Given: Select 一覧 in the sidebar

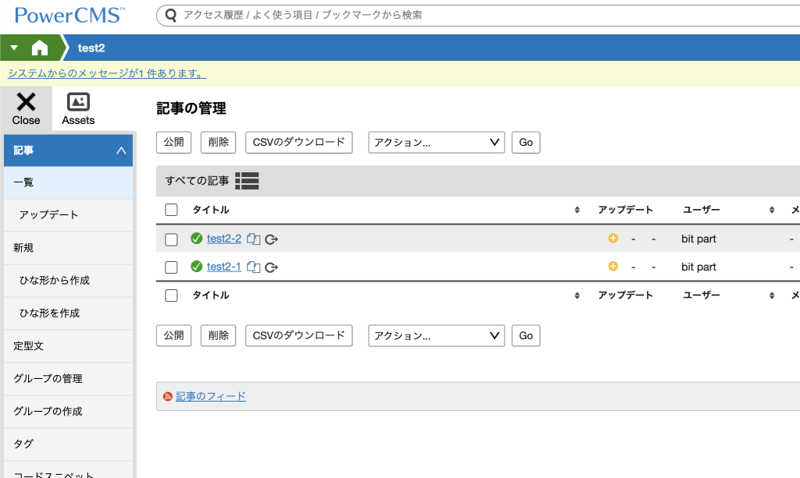Looking at the screenshot, I should (x=68, y=182).
